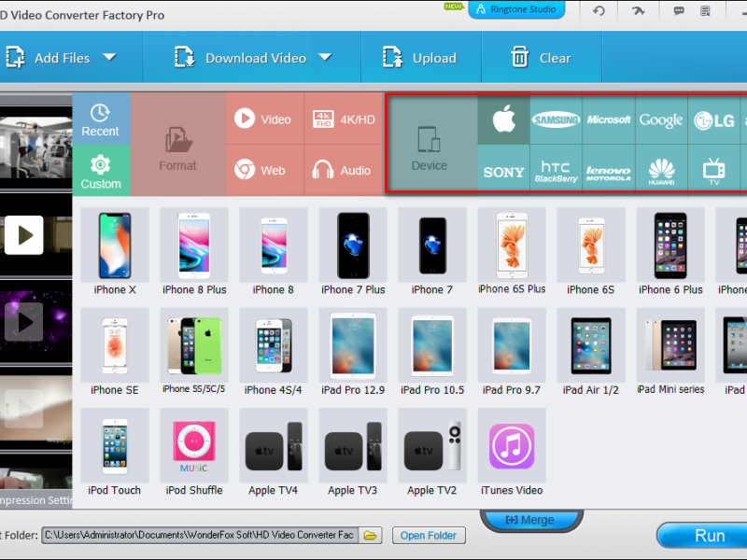Click the Download Video button
The height and width of the screenshot is (560, 747).
click(x=240, y=58)
